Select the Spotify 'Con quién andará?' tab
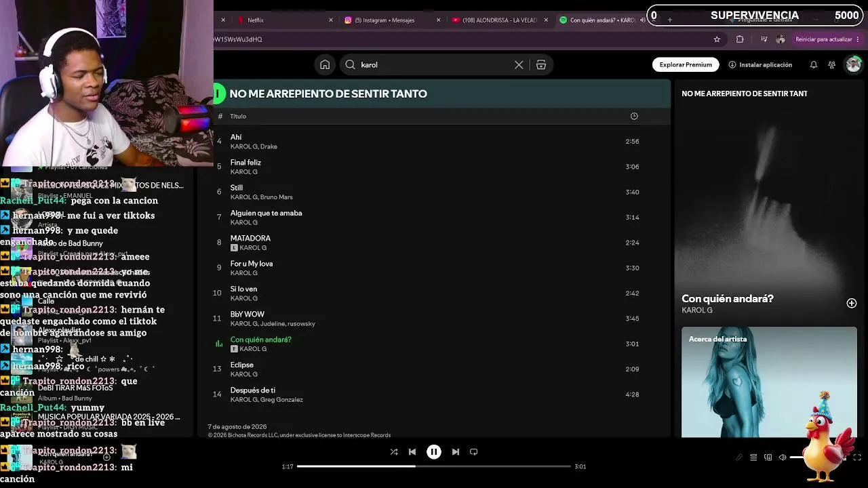Viewport: 868px width, 488px height. [602, 20]
